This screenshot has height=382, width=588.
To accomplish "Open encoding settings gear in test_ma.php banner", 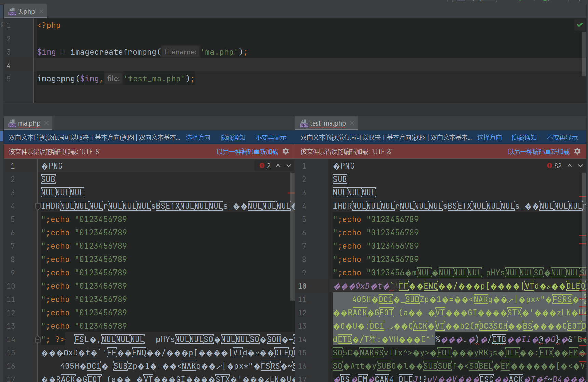I will pyautogui.click(x=577, y=151).
